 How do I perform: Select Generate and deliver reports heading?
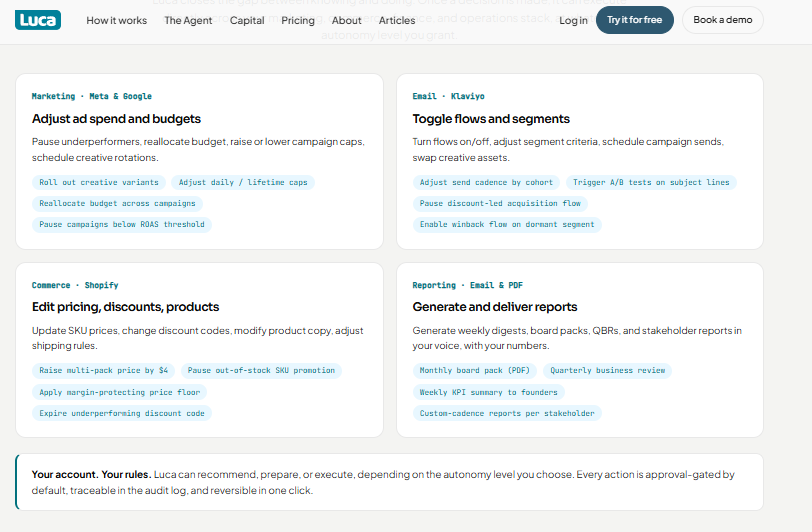(495, 307)
